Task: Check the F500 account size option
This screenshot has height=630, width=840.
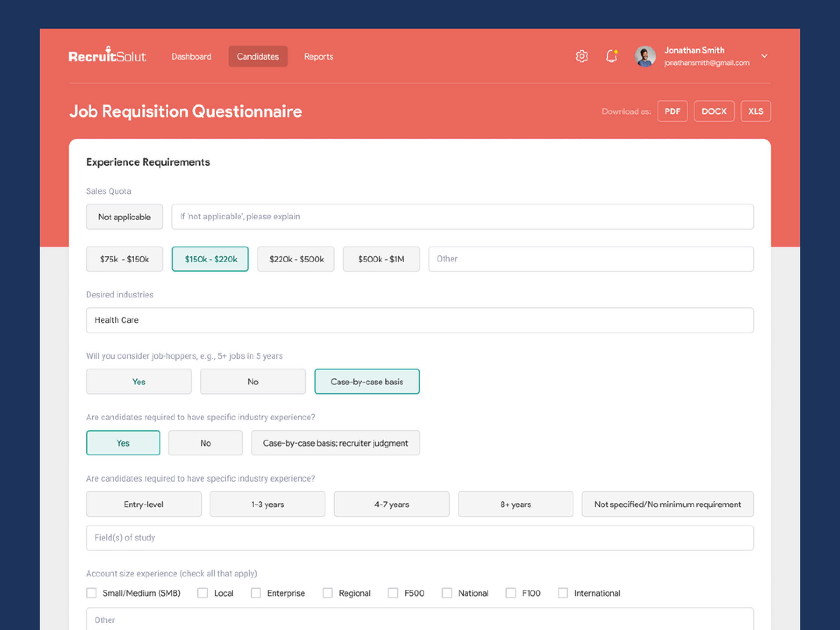Action: pos(393,593)
